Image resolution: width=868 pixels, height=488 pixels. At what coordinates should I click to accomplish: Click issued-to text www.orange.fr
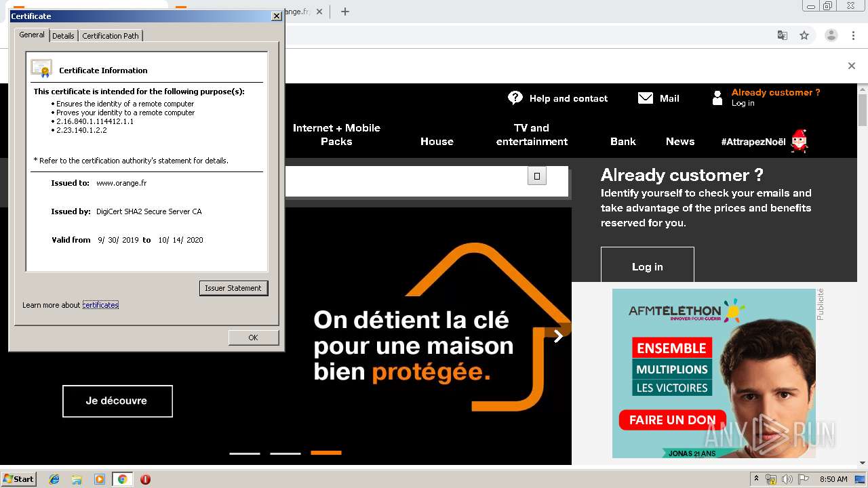[121, 183]
